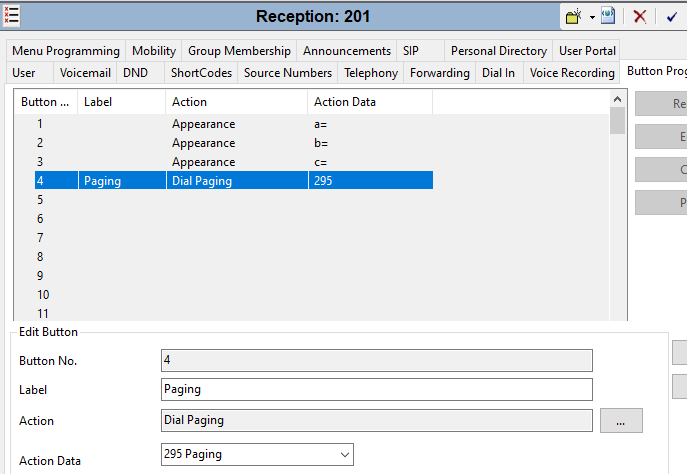Screen dimensions: 687x474
Task: Select empty button row 11
Action: (234, 313)
